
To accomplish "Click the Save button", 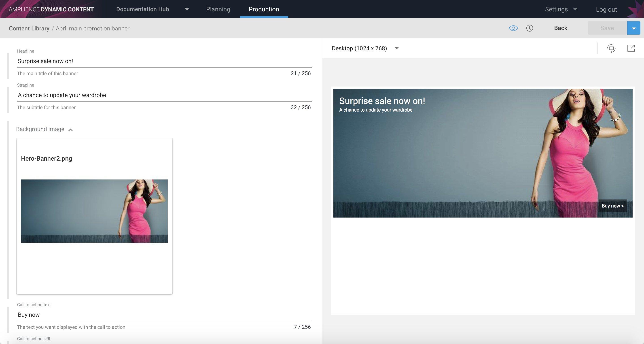I will point(607,28).
